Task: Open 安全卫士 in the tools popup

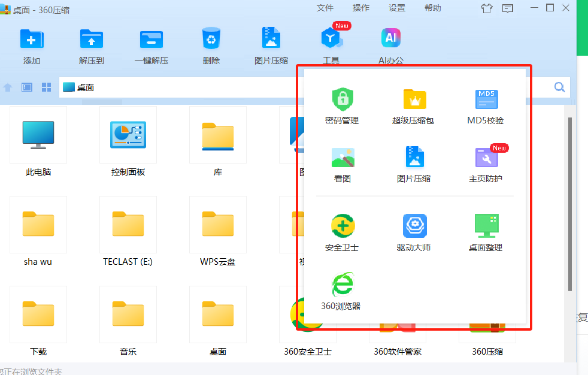Action: (x=342, y=232)
